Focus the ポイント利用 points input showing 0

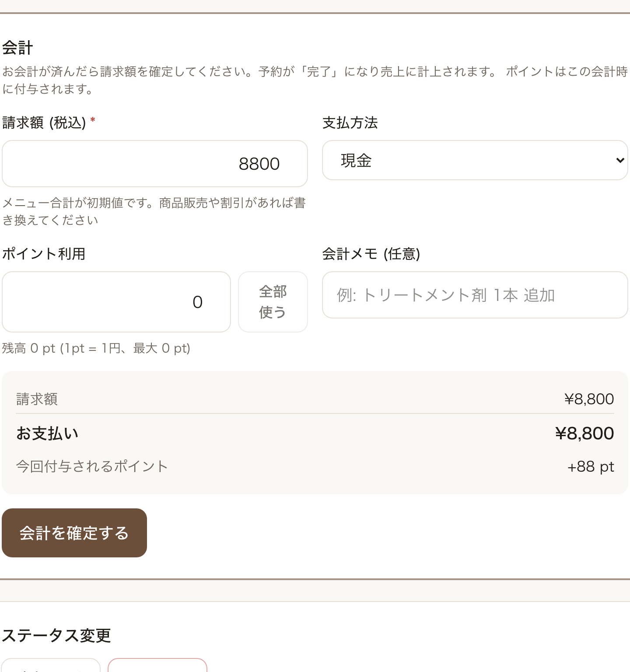(116, 302)
